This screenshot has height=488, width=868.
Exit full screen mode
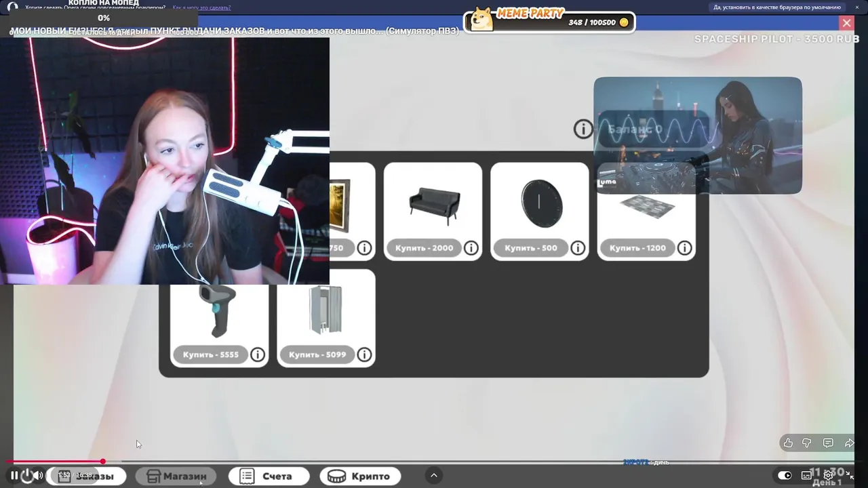click(850, 475)
